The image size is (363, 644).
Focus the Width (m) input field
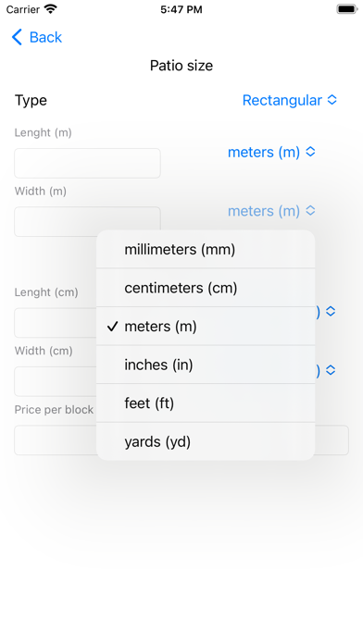(87, 219)
